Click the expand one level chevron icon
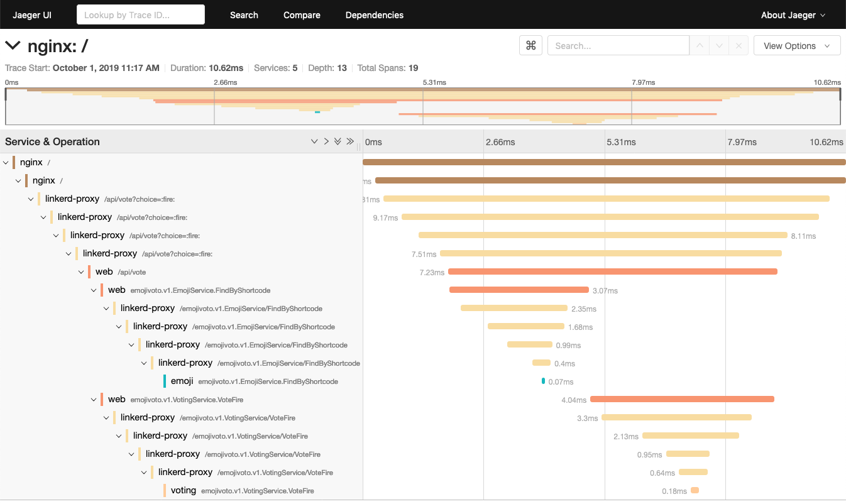The height and width of the screenshot is (504, 846). click(314, 141)
